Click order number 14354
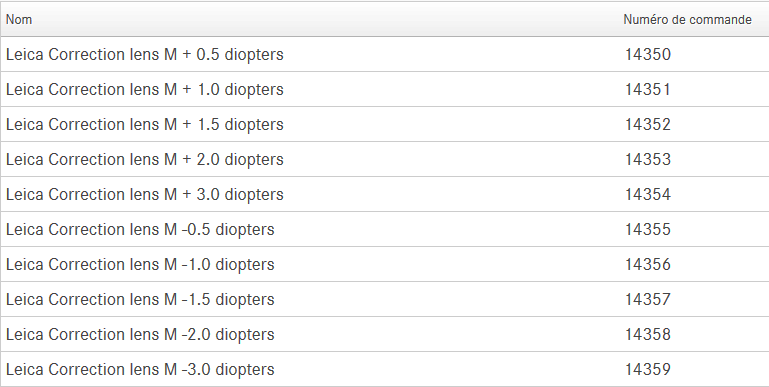Viewport: 769px width, 387px height. [x=648, y=194]
